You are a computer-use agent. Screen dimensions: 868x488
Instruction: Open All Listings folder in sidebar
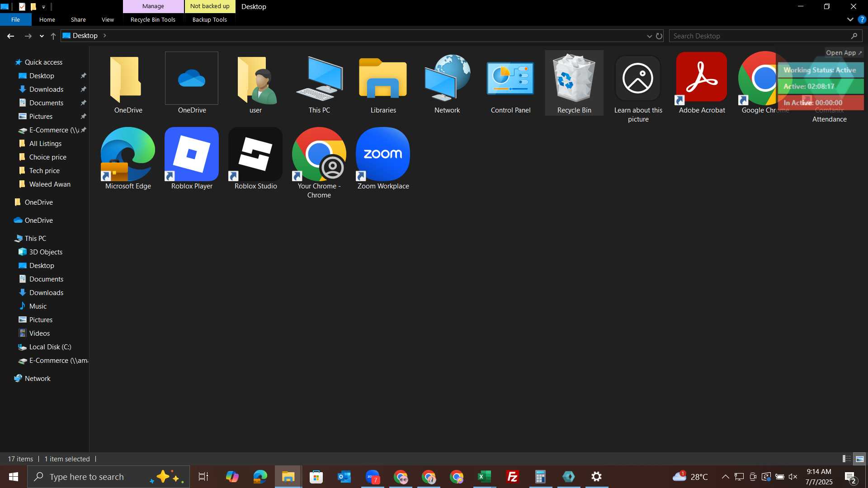click(45, 144)
